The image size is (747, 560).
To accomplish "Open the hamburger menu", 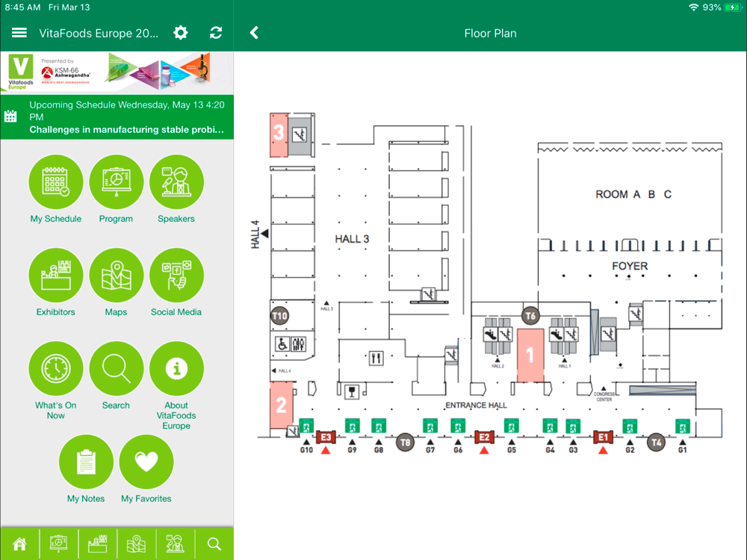I will pyautogui.click(x=19, y=33).
